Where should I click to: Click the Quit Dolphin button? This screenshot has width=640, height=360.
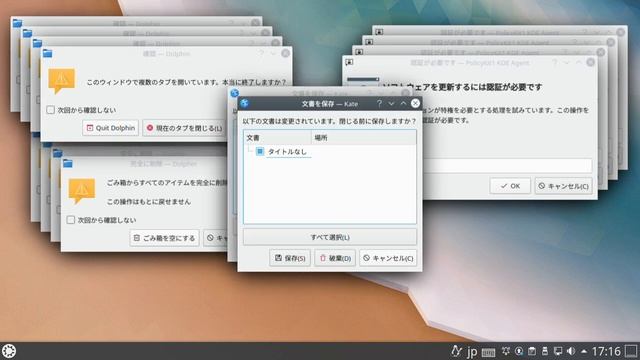111,128
